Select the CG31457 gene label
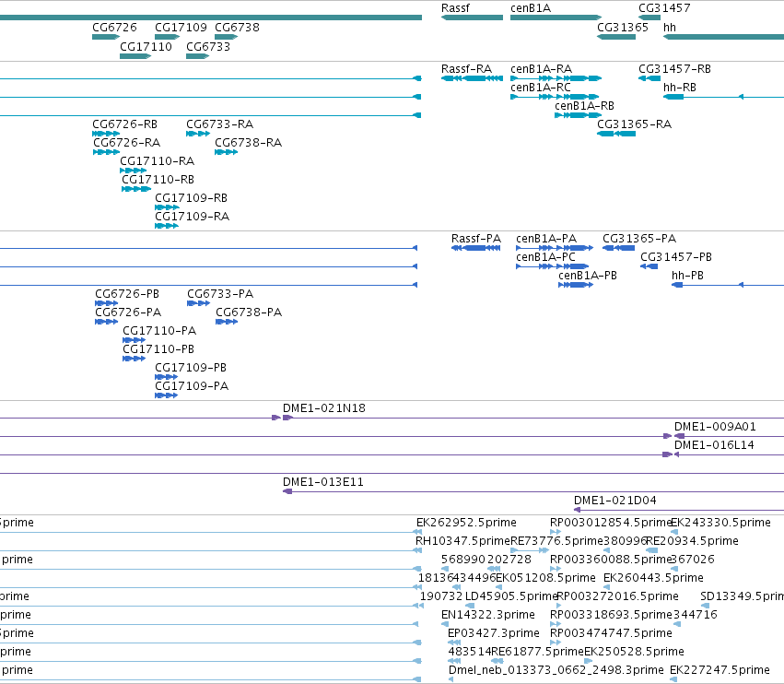 [x=664, y=8]
